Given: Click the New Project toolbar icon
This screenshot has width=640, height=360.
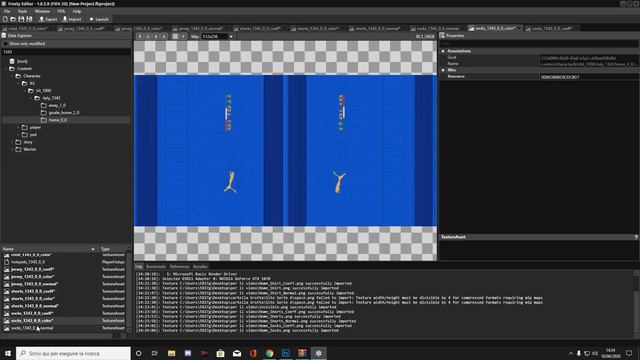Looking at the screenshot, I should [5, 19].
